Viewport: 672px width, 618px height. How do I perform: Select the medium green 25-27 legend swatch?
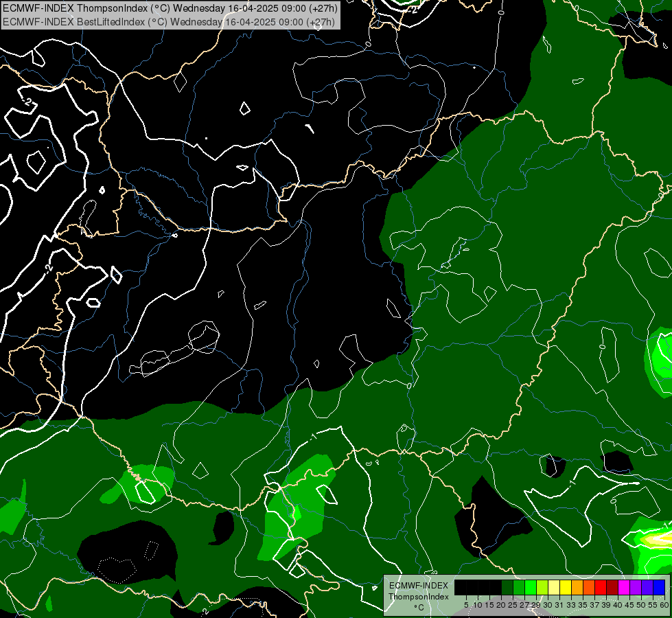(x=519, y=588)
